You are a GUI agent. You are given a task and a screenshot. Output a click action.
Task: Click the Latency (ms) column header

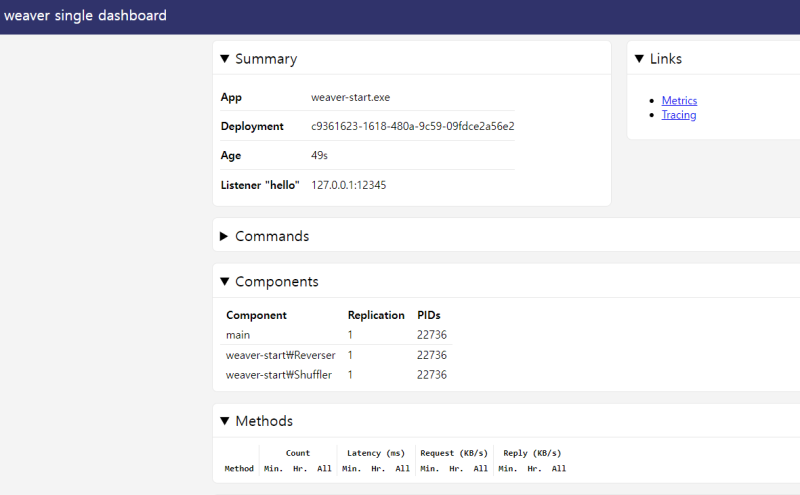click(x=376, y=453)
